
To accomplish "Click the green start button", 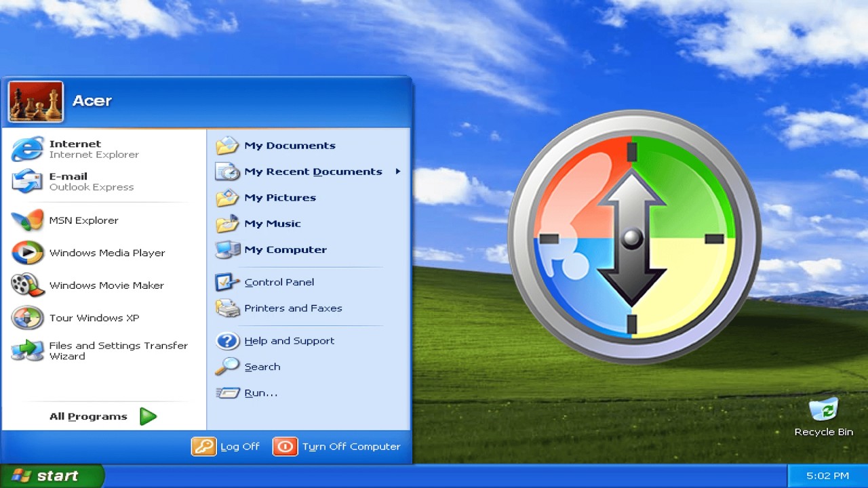I will pyautogui.click(x=52, y=476).
